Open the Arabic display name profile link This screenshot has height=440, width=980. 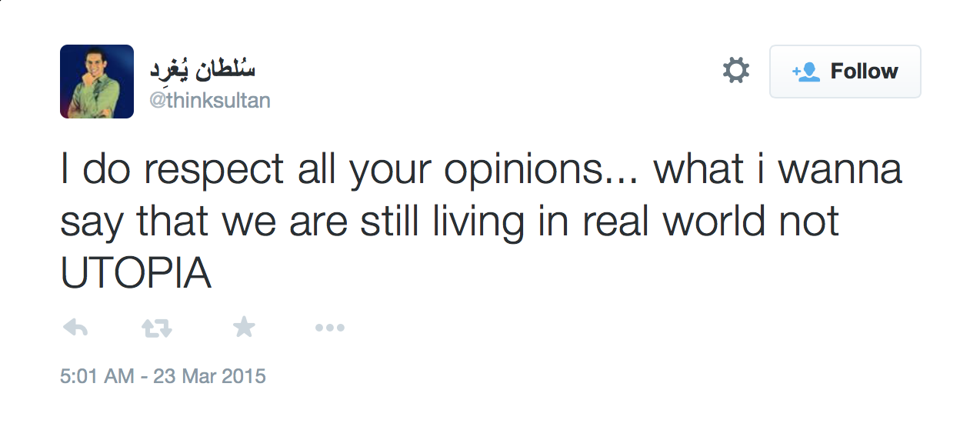pyautogui.click(x=202, y=71)
